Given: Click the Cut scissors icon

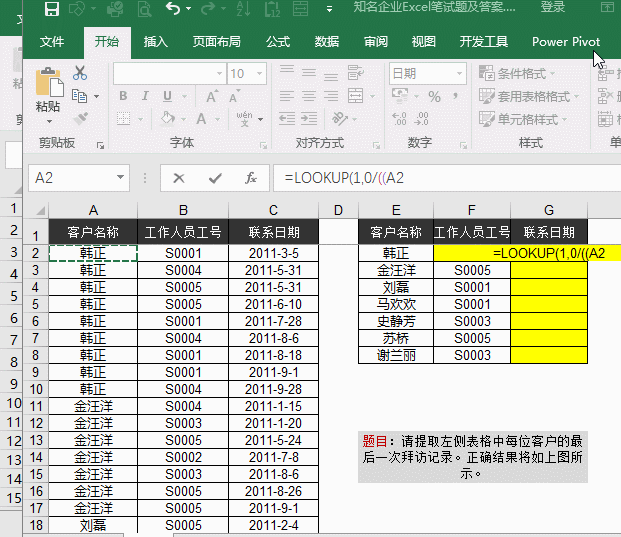Looking at the screenshot, I should [80, 73].
